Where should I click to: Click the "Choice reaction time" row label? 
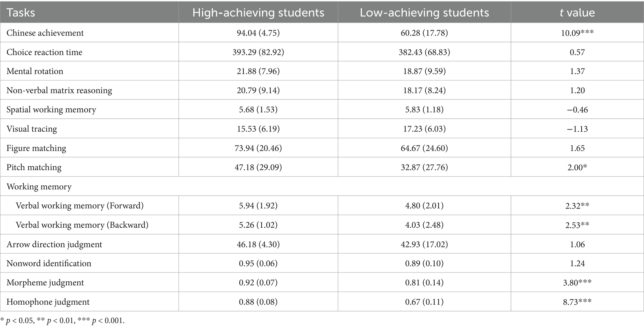tap(44, 52)
